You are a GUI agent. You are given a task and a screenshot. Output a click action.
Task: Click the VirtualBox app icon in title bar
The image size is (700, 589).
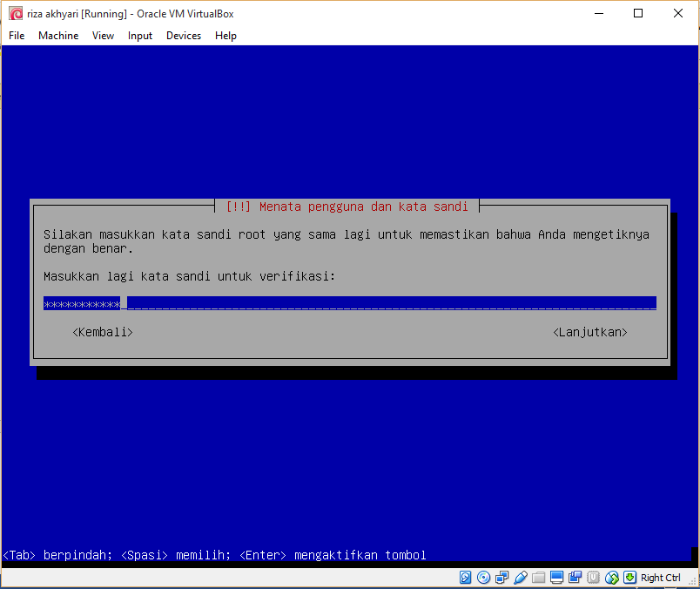pyautogui.click(x=16, y=13)
